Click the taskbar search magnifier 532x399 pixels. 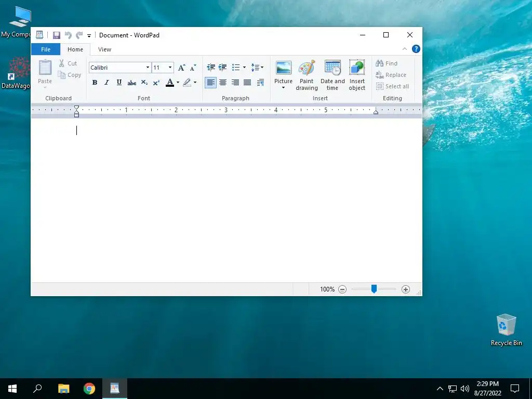coord(37,389)
